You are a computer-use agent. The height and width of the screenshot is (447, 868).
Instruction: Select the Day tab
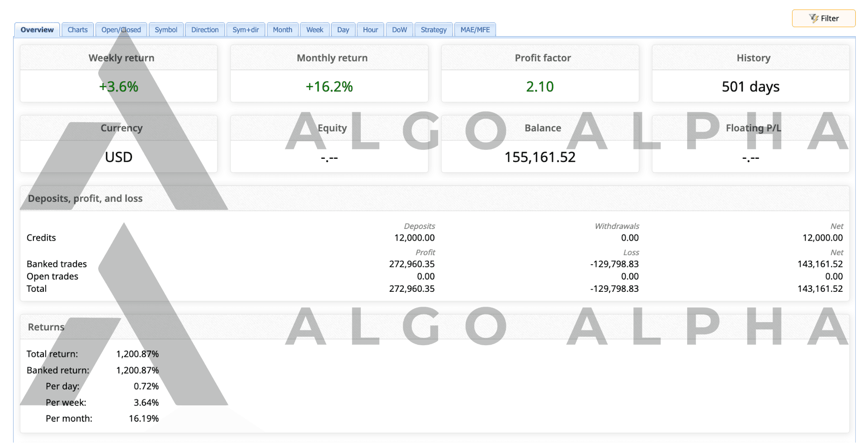[x=343, y=30]
